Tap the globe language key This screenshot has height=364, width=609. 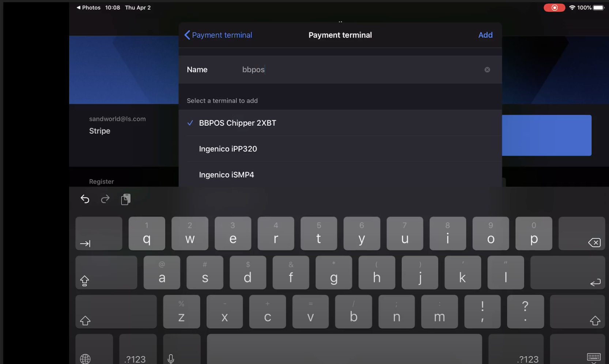click(94, 349)
